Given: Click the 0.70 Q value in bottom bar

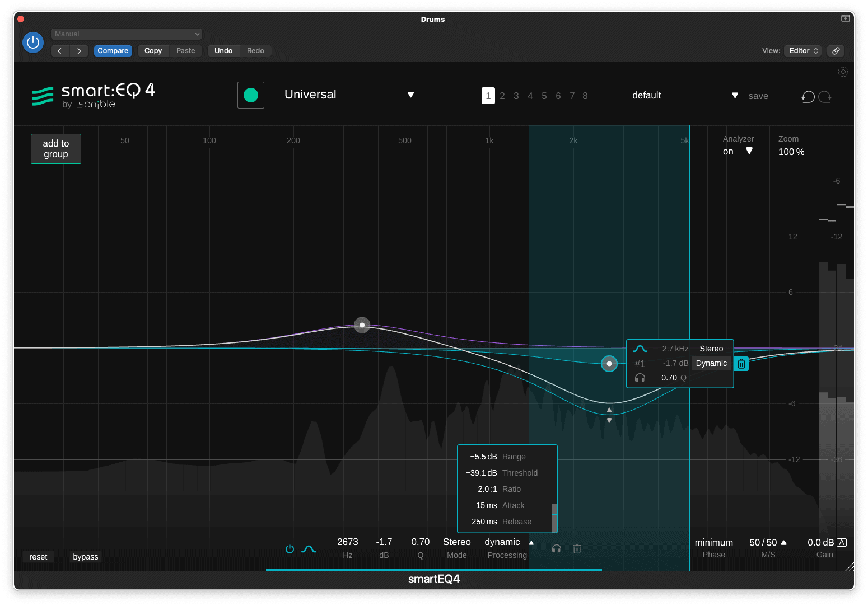Looking at the screenshot, I should click(421, 542).
